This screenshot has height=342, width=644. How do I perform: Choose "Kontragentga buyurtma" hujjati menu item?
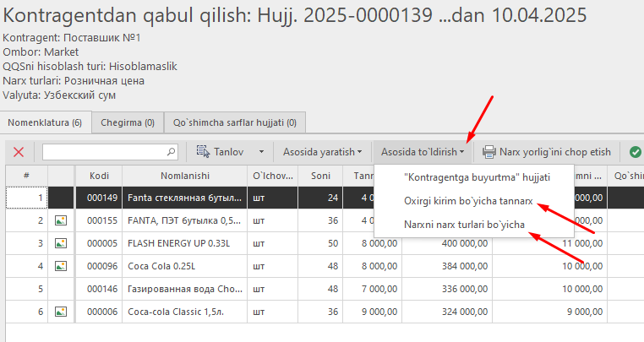coord(478,177)
